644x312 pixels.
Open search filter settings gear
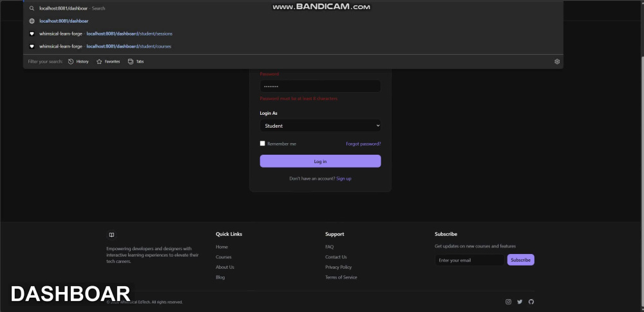tap(557, 62)
